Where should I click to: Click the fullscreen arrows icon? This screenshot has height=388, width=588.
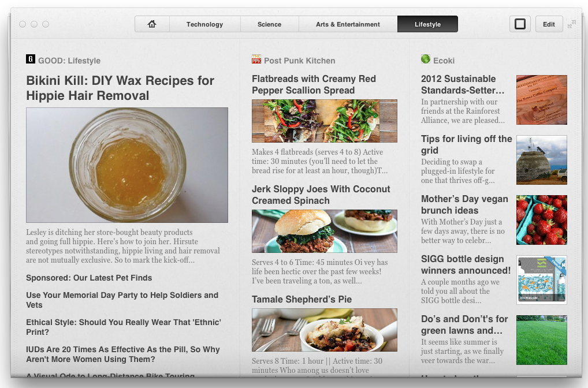572,24
